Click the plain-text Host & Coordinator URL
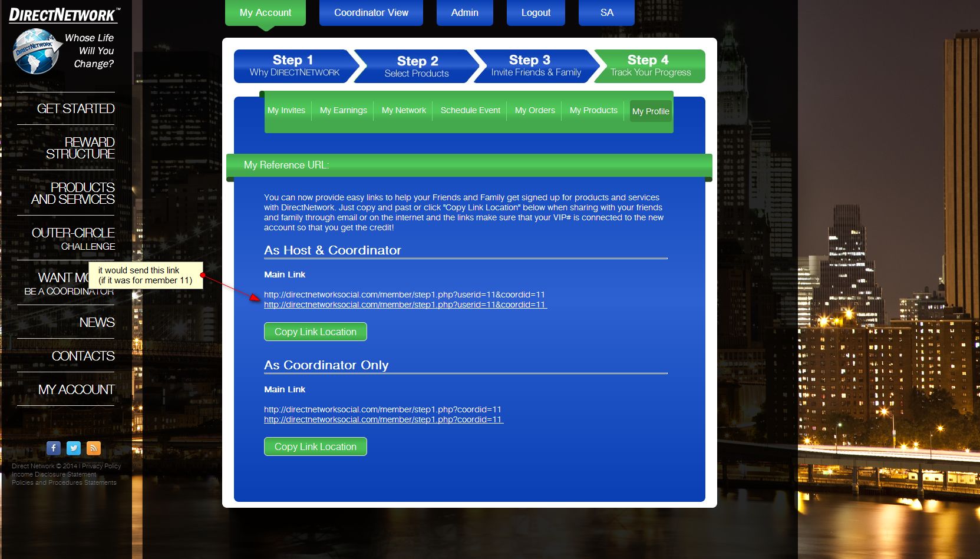980x559 pixels. [x=404, y=295]
